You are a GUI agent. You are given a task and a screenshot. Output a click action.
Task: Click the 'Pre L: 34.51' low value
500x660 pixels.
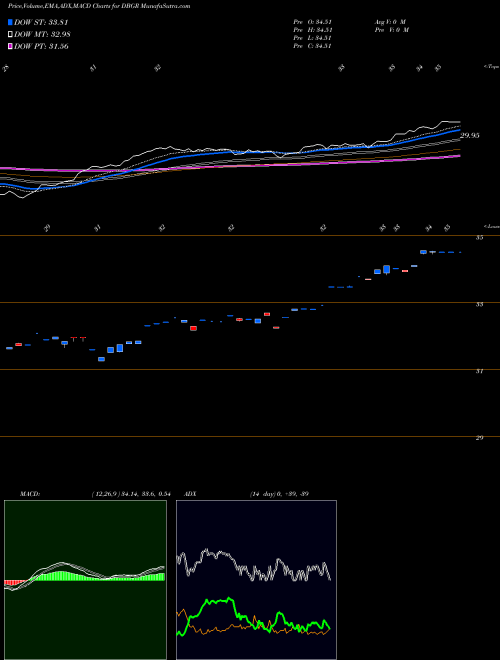(x=313, y=38)
